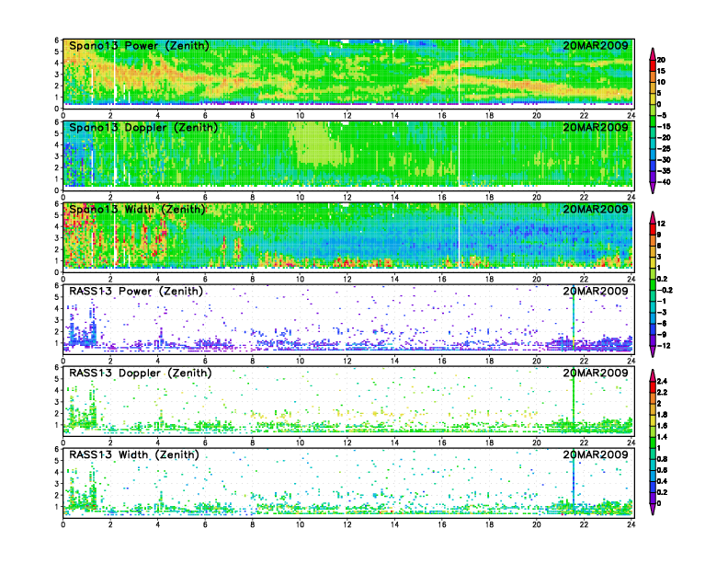This screenshot has width=728, height=563.
Task: Click the 1.8 label on the bottom colorbar
Action: coord(662,414)
